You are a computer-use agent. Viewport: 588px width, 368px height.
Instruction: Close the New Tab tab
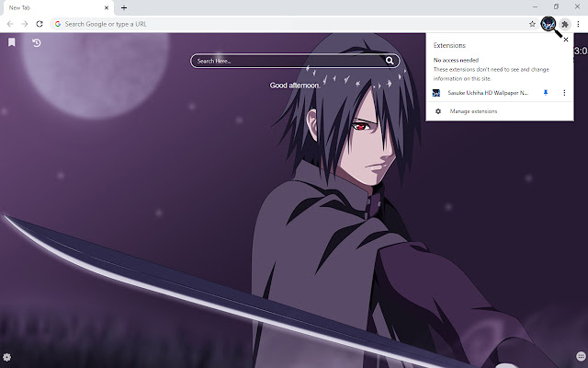pyautogui.click(x=107, y=7)
